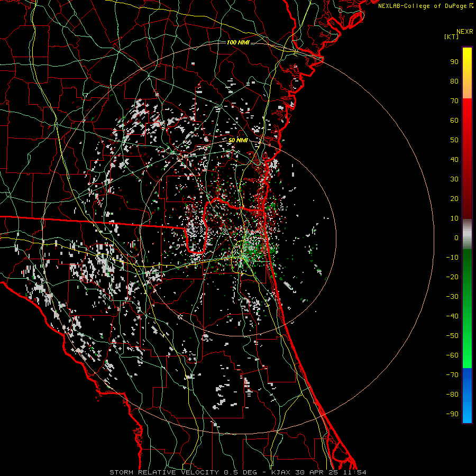Click the "-10" value on the velocity scale
This screenshot has height=476, width=476.
[x=452, y=258]
